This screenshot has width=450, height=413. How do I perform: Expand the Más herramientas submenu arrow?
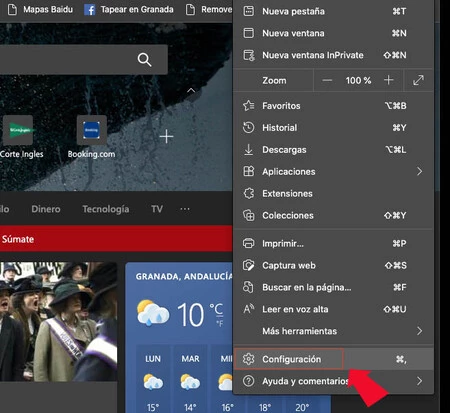pos(419,331)
